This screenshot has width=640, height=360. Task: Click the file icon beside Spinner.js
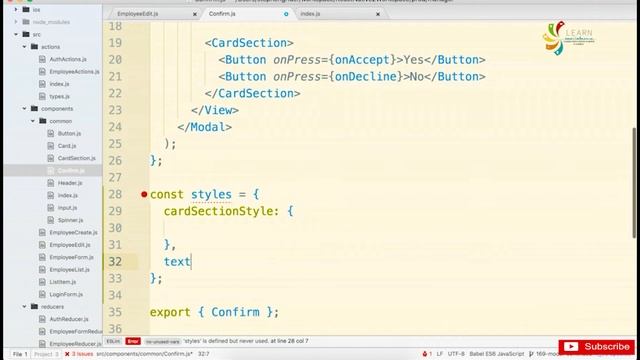point(51,220)
